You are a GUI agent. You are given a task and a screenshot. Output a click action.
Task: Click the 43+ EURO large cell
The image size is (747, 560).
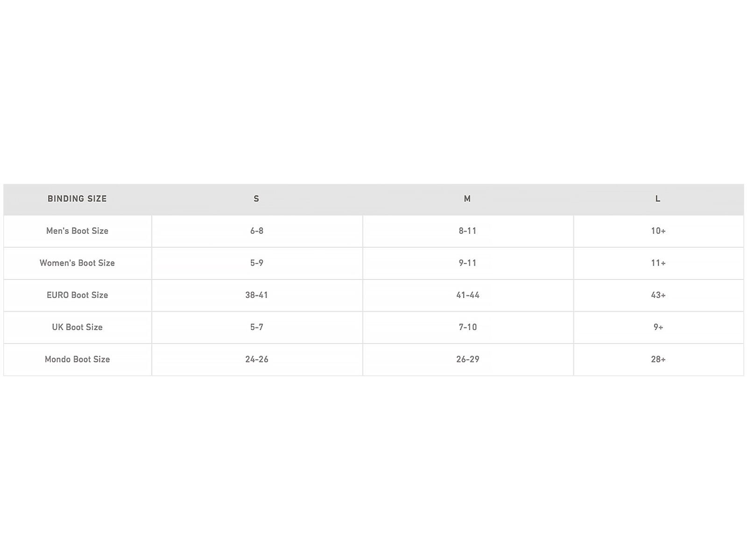tap(658, 295)
